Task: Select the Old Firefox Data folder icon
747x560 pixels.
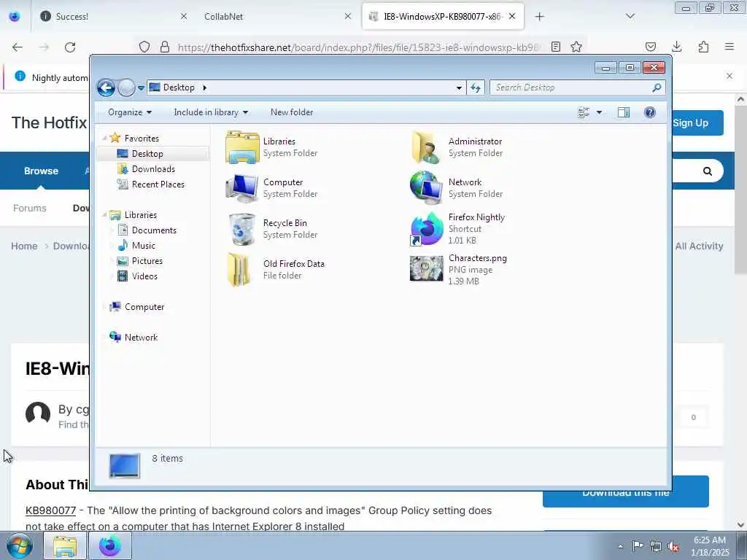Action: tap(239, 270)
